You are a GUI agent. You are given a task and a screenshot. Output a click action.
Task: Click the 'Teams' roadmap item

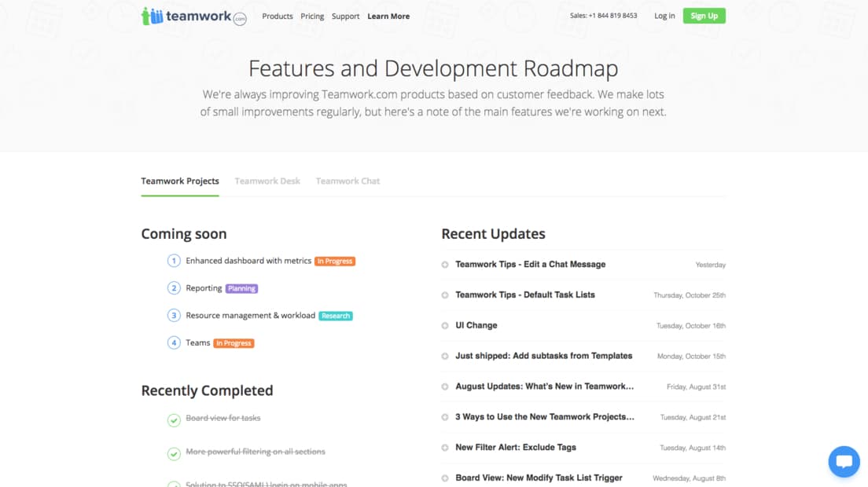tap(197, 342)
